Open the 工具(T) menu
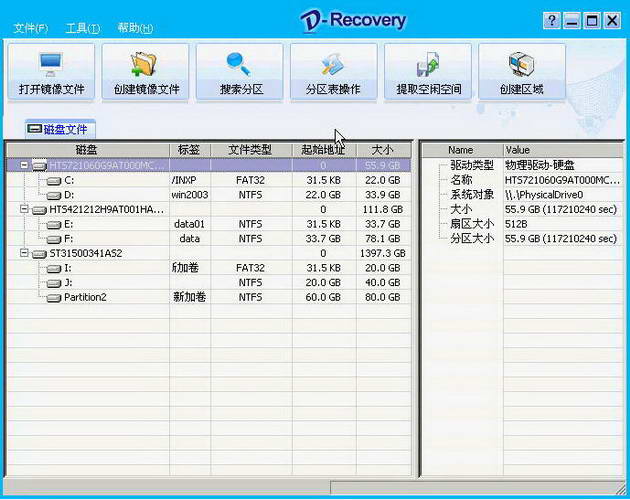The image size is (630, 500). click(83, 28)
